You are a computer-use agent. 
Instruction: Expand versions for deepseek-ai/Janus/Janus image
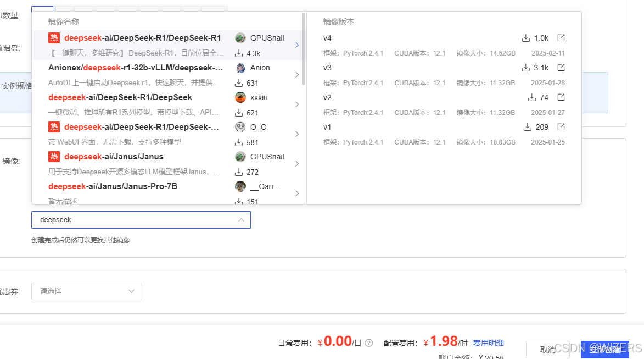(297, 163)
